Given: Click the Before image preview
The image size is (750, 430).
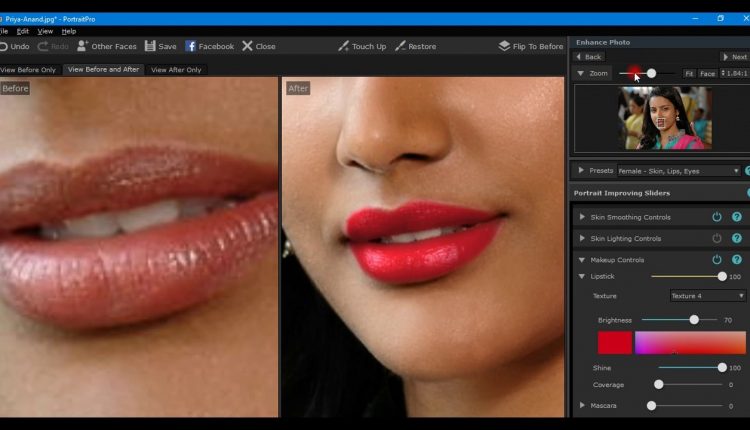Looking at the screenshot, I should tap(139, 247).
